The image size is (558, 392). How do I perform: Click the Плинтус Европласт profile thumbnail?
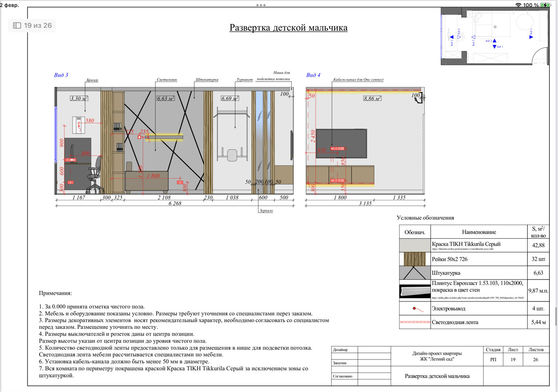coord(415,291)
